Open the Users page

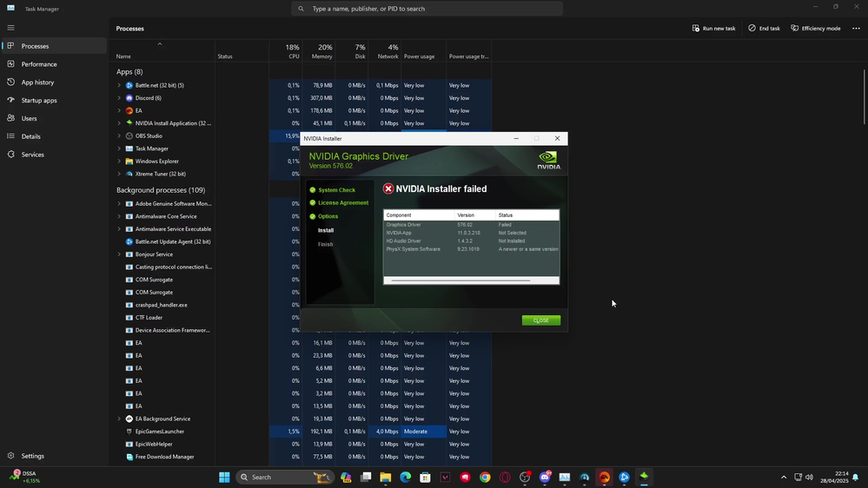[54, 118]
